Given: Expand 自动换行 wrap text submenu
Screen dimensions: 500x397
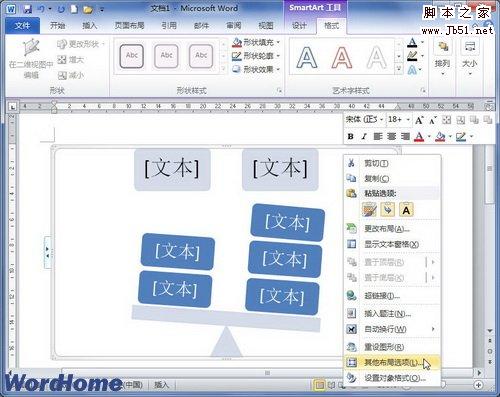Looking at the screenshot, I should (x=392, y=329).
